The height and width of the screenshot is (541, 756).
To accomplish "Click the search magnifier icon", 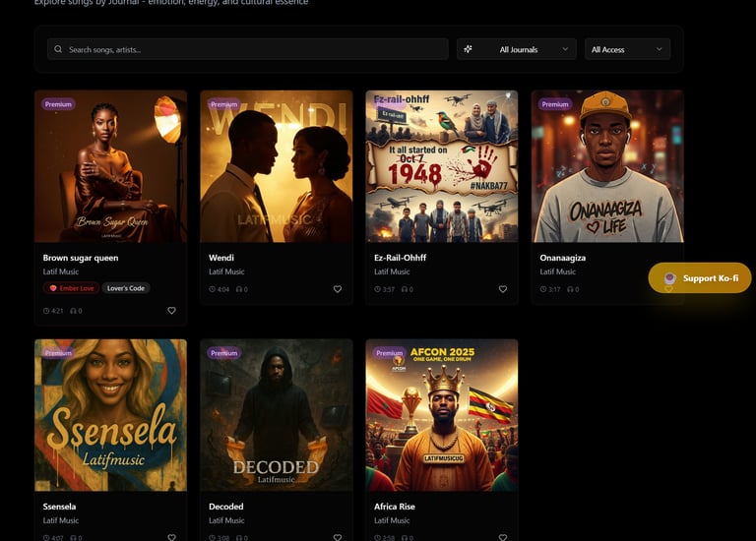I will 58,49.
